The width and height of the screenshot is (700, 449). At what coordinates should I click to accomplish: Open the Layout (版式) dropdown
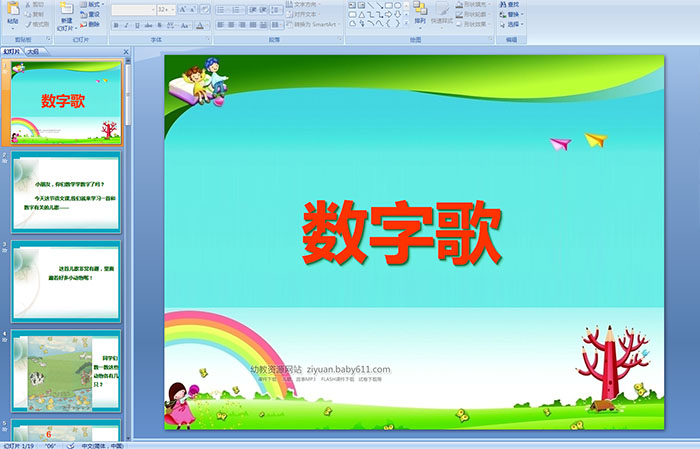click(x=92, y=4)
